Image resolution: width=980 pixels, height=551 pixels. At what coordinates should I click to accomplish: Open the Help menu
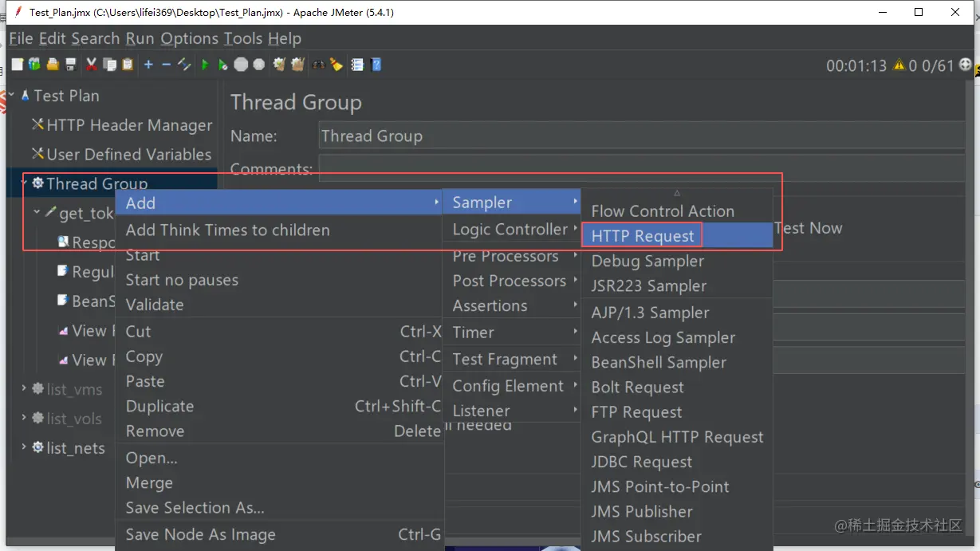point(284,38)
